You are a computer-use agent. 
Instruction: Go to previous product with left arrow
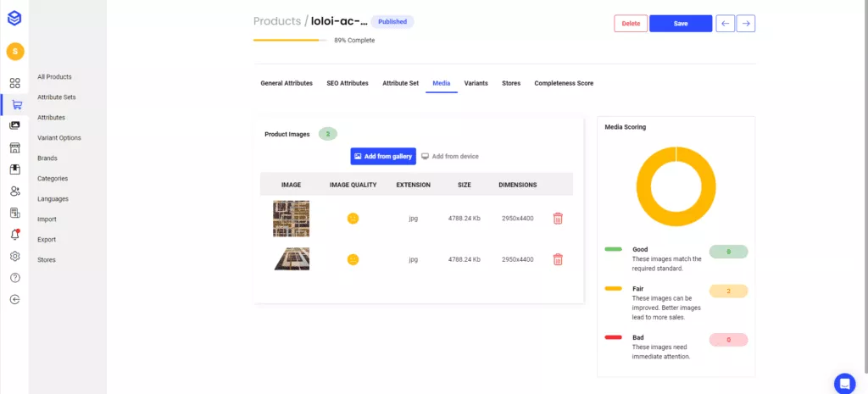pos(726,24)
